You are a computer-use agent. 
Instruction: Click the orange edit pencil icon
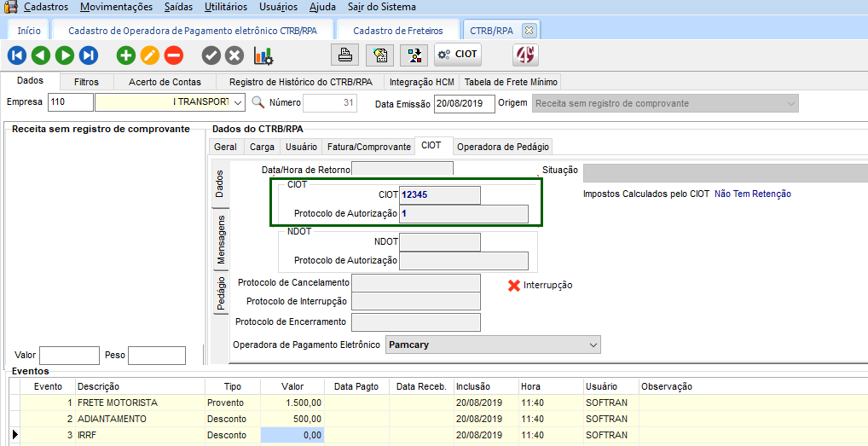[x=150, y=55]
